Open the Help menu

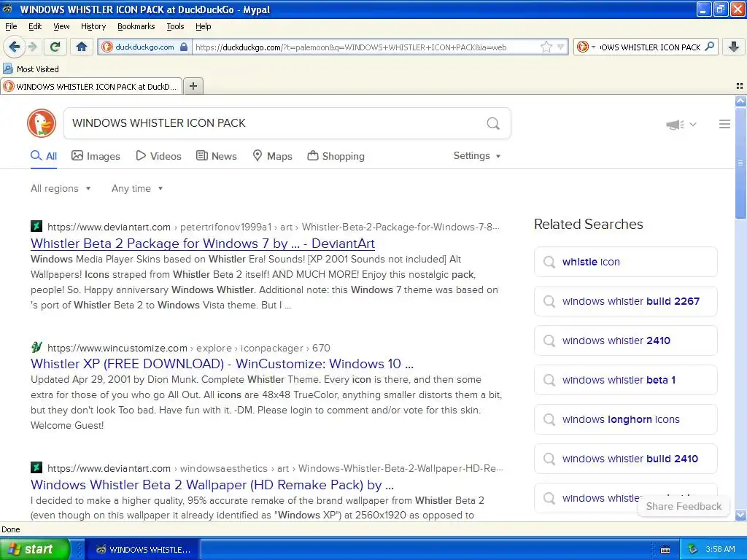click(203, 26)
